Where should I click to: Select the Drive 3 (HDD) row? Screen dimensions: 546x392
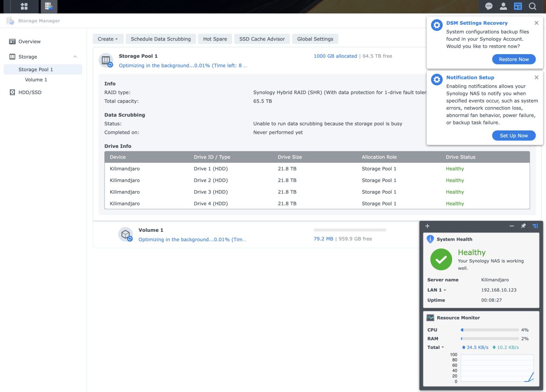pos(317,192)
